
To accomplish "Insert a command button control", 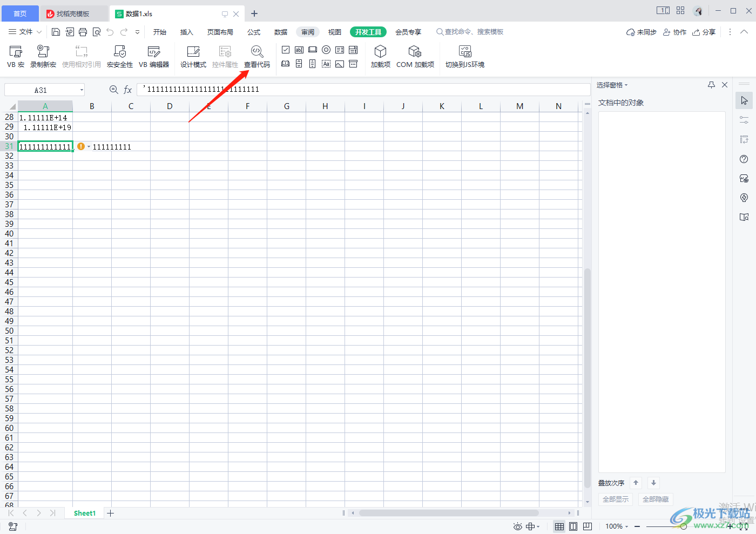I will point(313,50).
